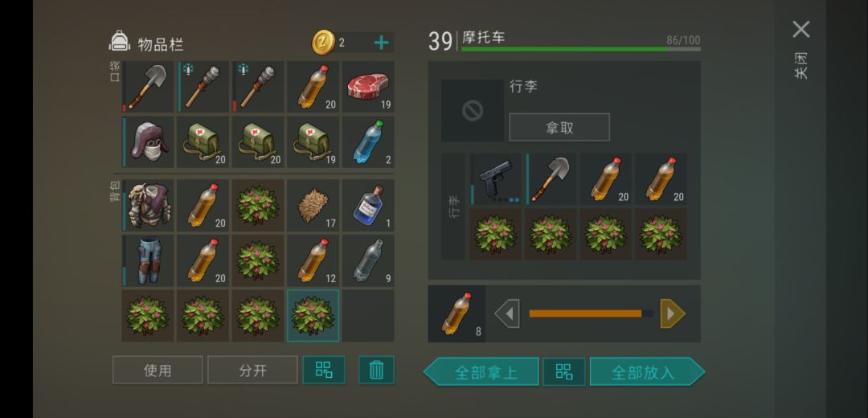Select the blue alcohol bottle in backpack
Viewport: 868px width, 418px height.
coord(368,206)
